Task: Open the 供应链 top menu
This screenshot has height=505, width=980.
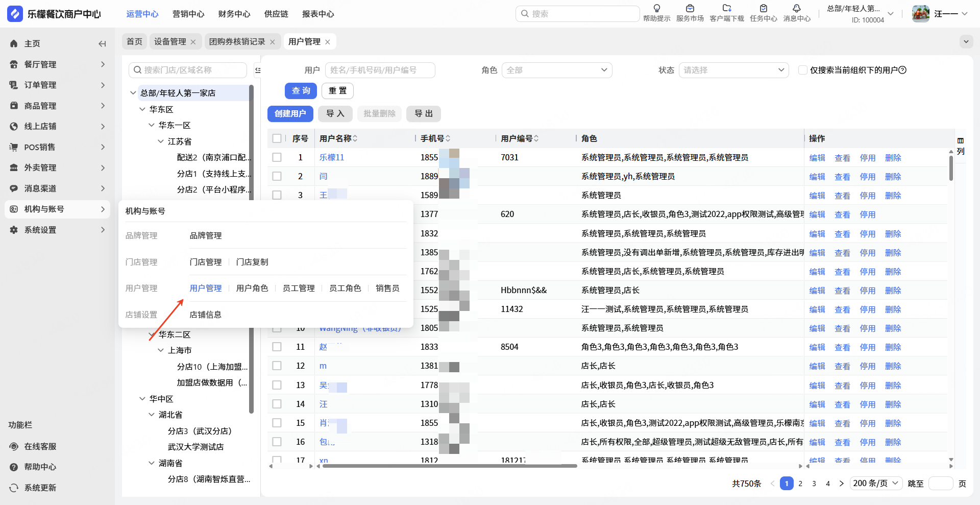Action: point(276,14)
